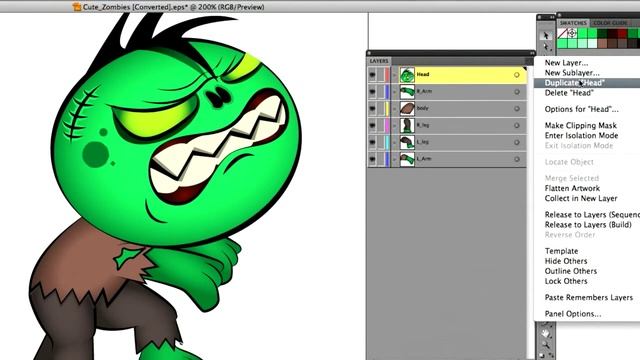The width and height of the screenshot is (640, 360).
Task: Choose New Sublayer... menu entry
Action: pos(572,73)
